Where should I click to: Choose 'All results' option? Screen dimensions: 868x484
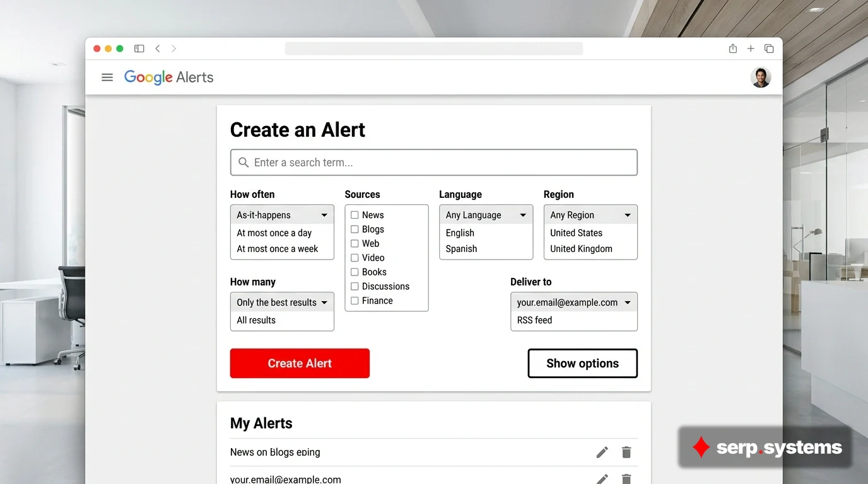pyautogui.click(x=256, y=320)
